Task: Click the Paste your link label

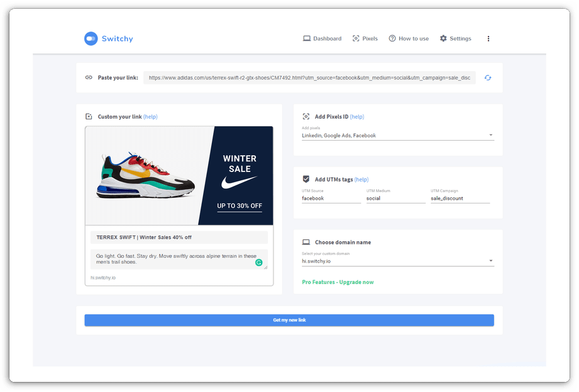Action: [x=118, y=77]
